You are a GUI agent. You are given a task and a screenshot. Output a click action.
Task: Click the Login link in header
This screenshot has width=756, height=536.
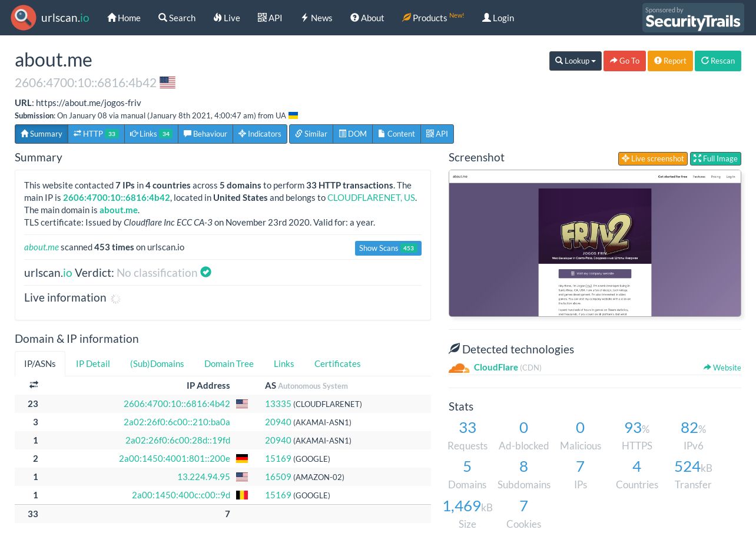498,18
